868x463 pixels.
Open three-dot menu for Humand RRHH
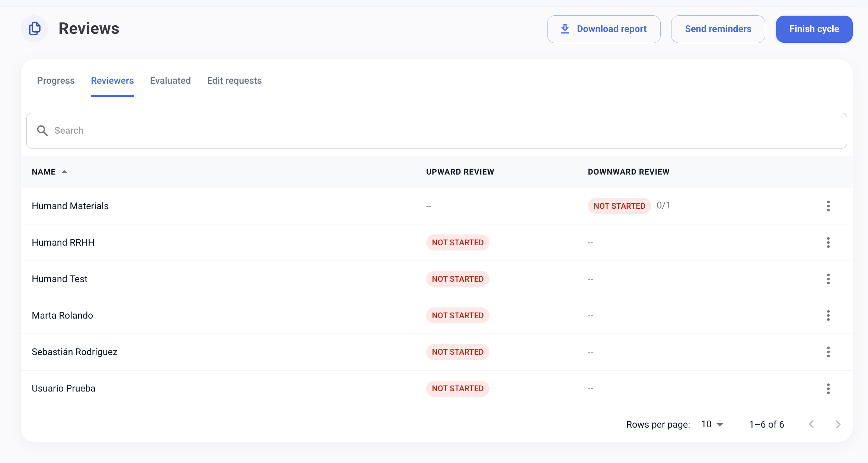click(828, 242)
